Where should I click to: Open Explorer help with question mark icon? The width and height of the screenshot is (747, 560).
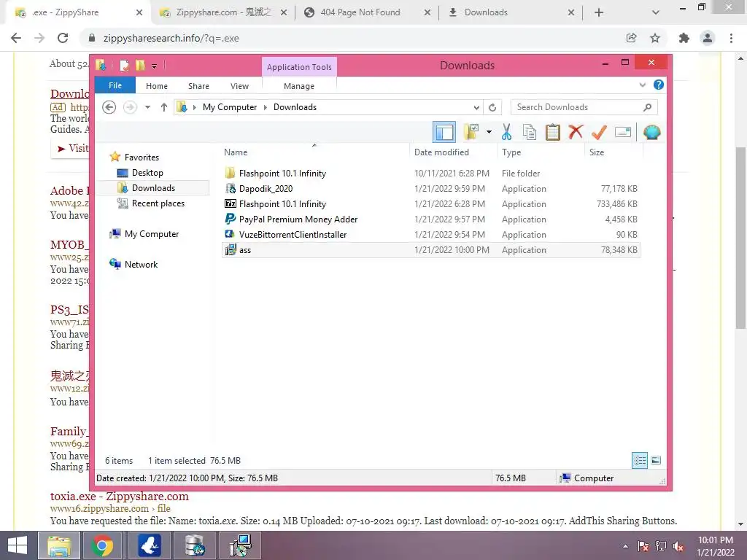coord(659,85)
